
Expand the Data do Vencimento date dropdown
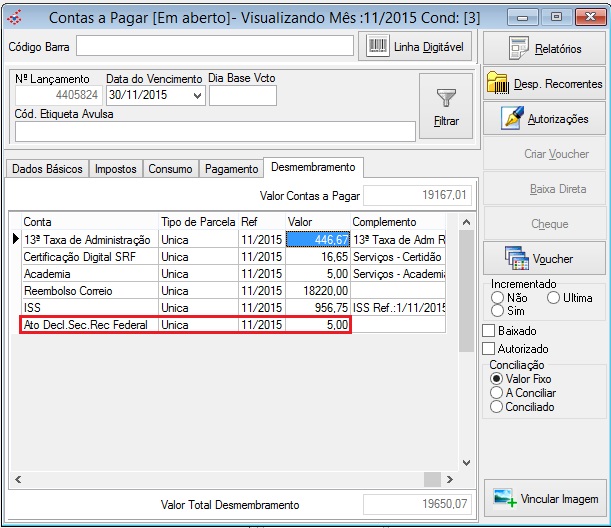coord(196,96)
